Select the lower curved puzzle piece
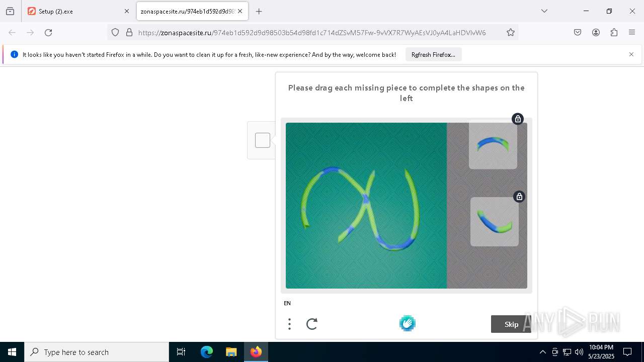This screenshot has height=362, width=644. (x=495, y=222)
